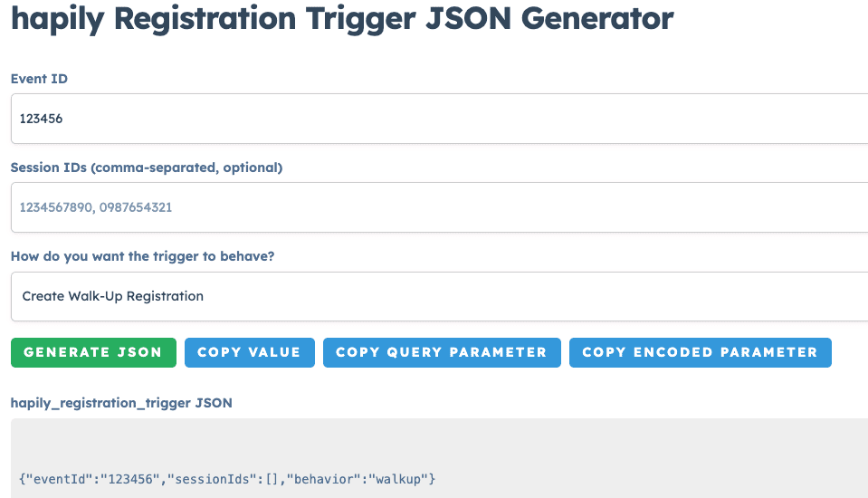This screenshot has height=498, width=868.
Task: Click the Session IDs label text
Action: [147, 168]
